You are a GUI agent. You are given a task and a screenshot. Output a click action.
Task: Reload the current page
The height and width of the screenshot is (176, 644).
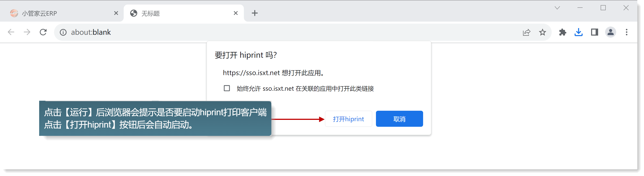point(43,32)
